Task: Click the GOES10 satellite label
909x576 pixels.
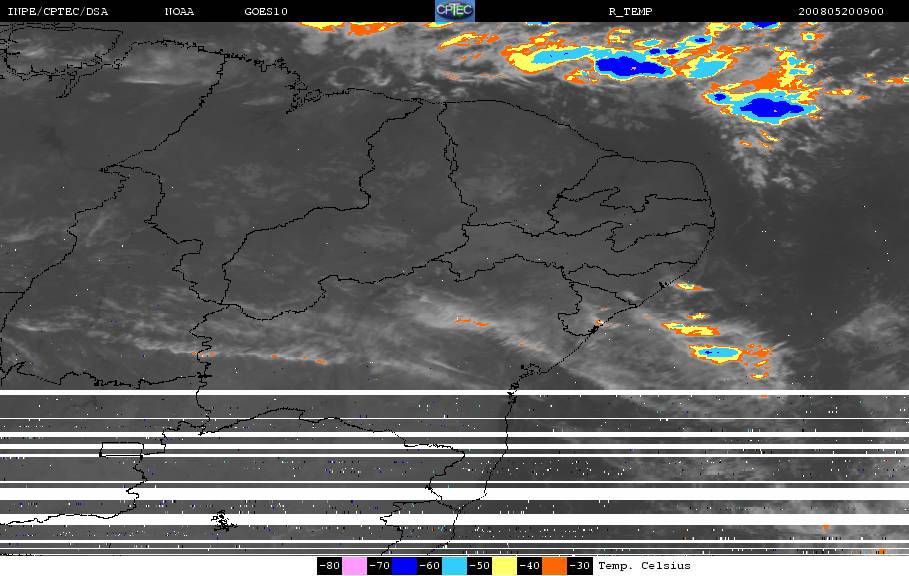Action: pos(266,12)
